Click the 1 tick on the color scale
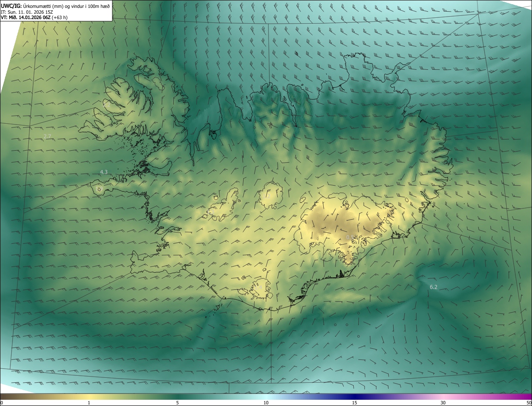Viewport: 532px width, 406px height. 89,403
